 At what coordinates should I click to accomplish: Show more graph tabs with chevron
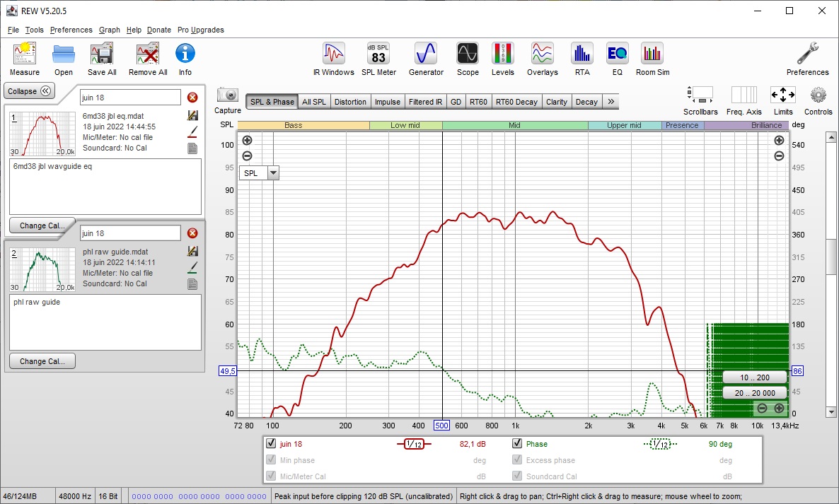pos(611,102)
